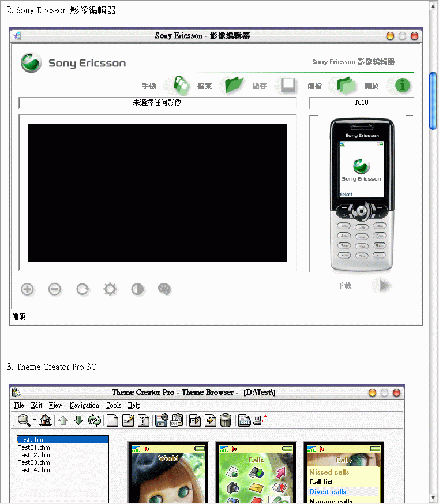The width and height of the screenshot is (439, 504).
Task: Click the edit theme pencil icon
Action: tap(128, 420)
